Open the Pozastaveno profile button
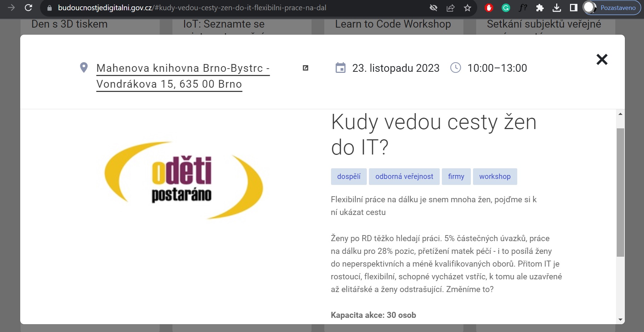The width and height of the screenshot is (644, 332). 612,8
